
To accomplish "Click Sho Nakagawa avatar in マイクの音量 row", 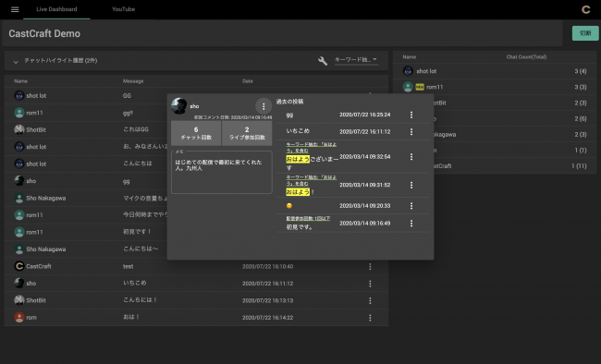I will [x=19, y=198].
